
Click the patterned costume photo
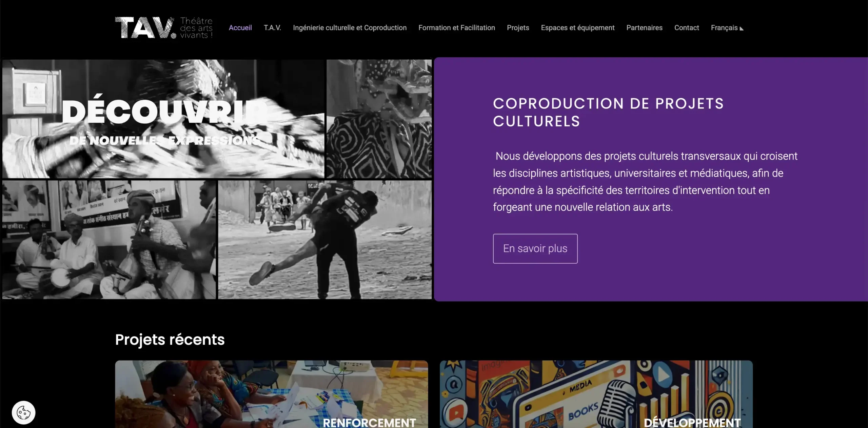[379, 119]
